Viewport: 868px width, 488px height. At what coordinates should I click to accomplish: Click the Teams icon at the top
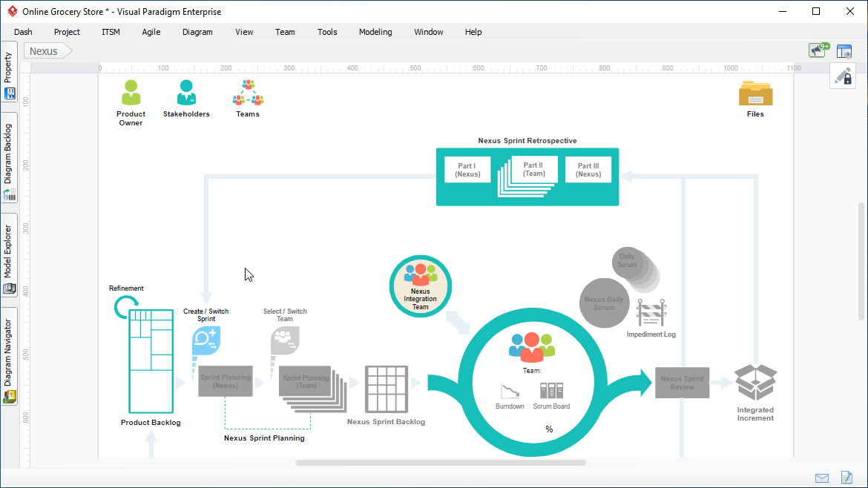pos(247,90)
